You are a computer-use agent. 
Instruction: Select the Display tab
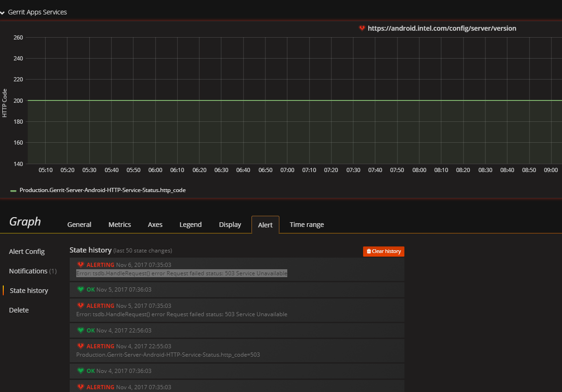(x=230, y=225)
